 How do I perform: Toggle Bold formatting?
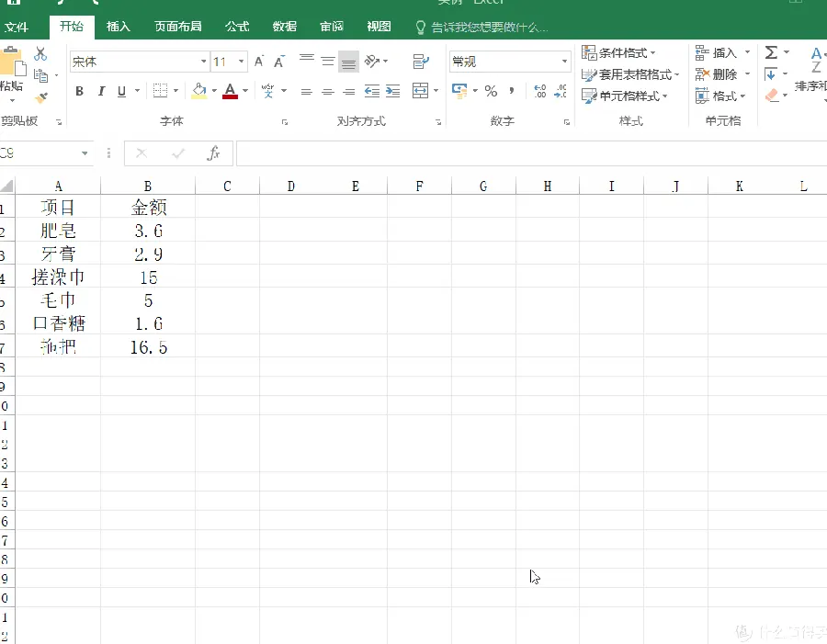[x=79, y=91]
